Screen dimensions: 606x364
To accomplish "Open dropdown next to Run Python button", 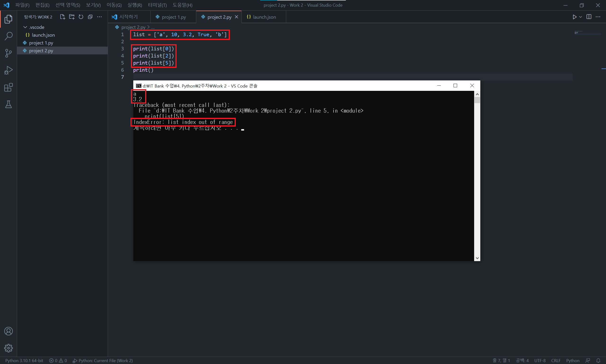I will [x=580, y=17].
